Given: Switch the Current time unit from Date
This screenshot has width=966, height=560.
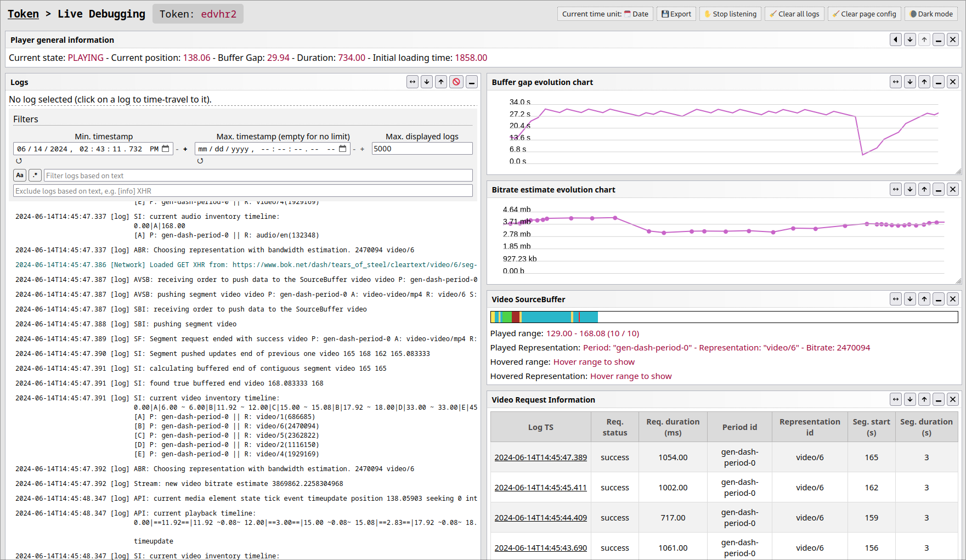Looking at the screenshot, I should (x=605, y=14).
